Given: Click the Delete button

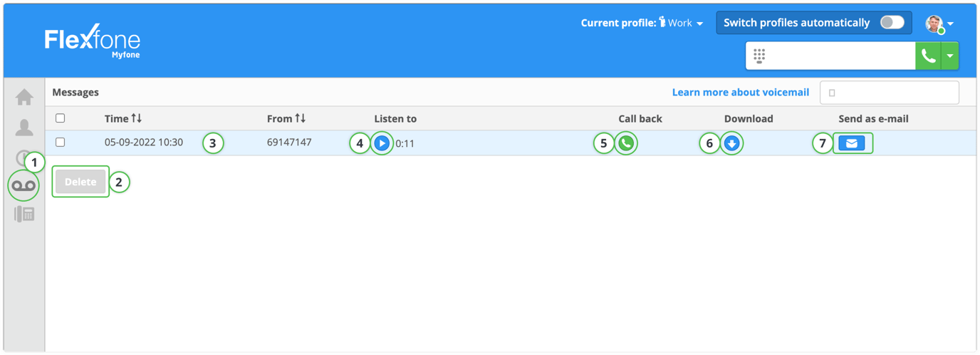Looking at the screenshot, I should (x=80, y=182).
